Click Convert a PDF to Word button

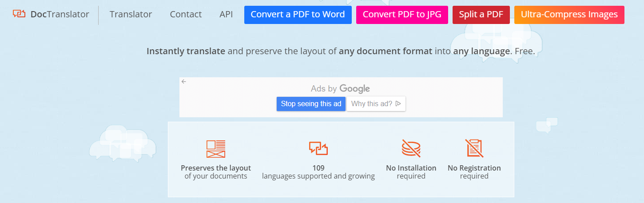298,15
